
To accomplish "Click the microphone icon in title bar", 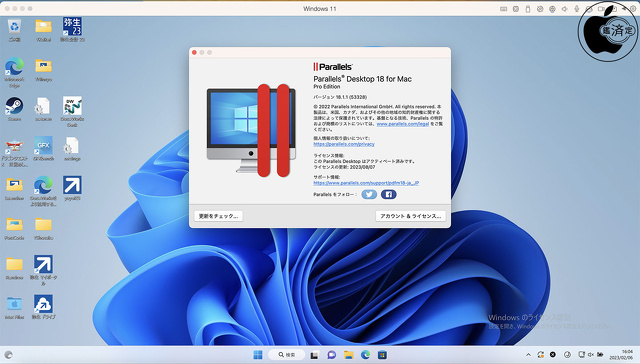I will click(x=576, y=9).
